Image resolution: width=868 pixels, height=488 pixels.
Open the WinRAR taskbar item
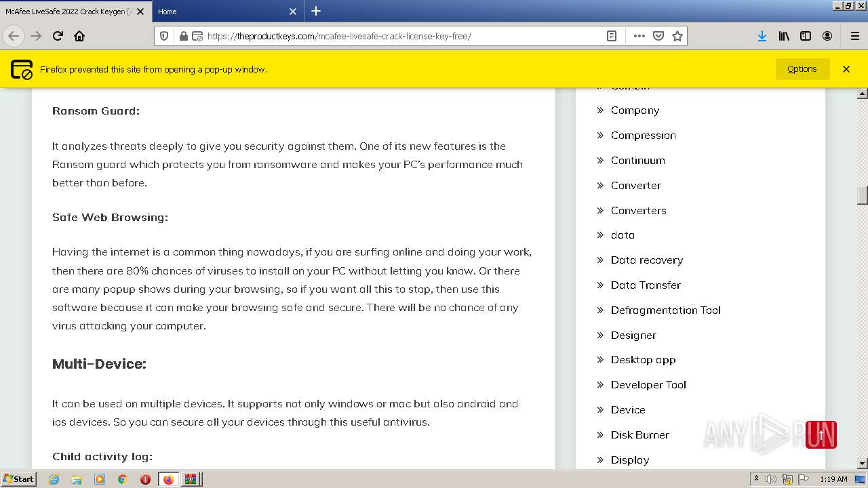(x=191, y=479)
